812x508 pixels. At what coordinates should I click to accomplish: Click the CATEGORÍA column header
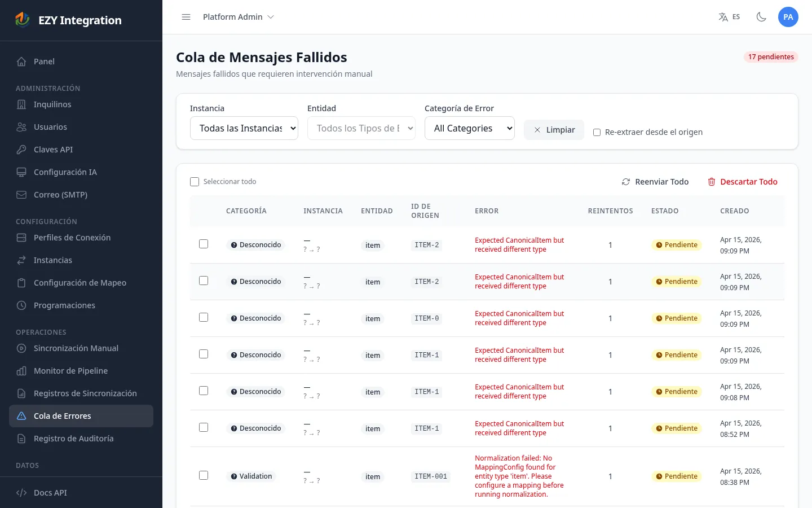click(x=246, y=211)
